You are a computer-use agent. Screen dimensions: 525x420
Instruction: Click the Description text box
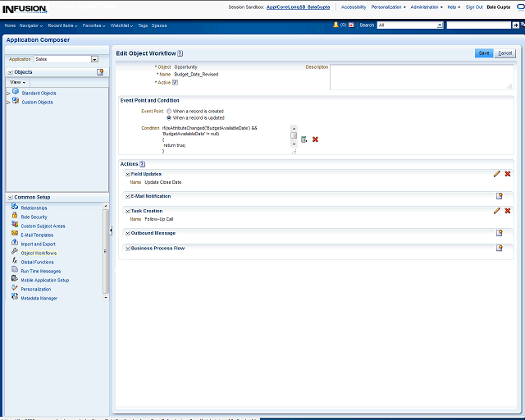(422, 77)
